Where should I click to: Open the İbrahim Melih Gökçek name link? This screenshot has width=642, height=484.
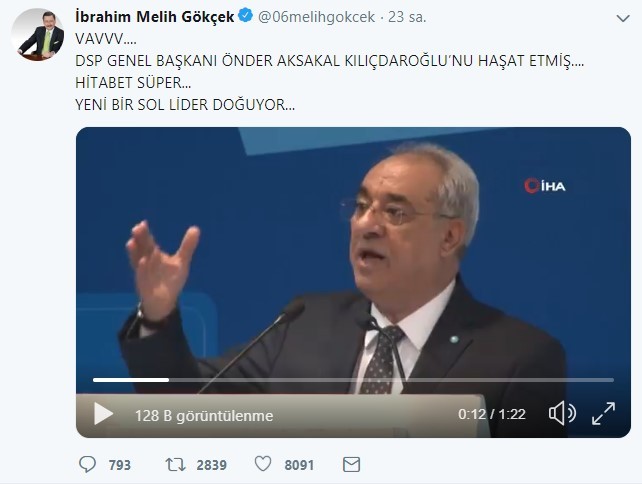pyautogui.click(x=155, y=17)
